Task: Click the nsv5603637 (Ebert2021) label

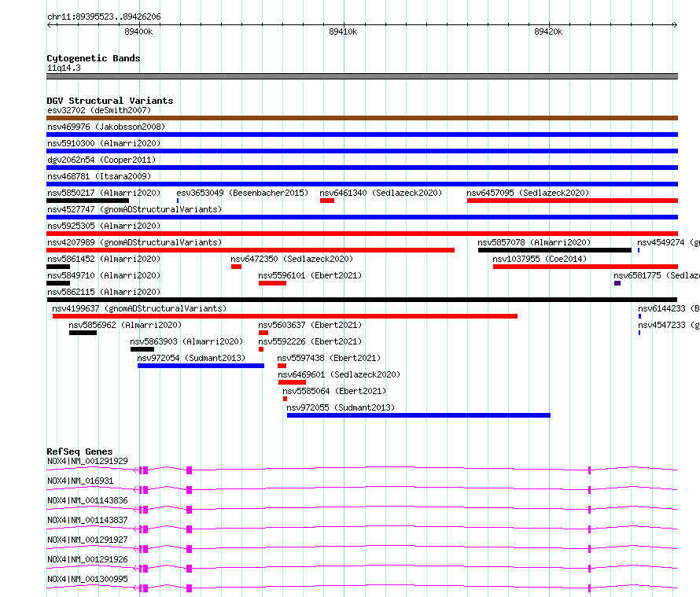Action: pyautogui.click(x=310, y=325)
